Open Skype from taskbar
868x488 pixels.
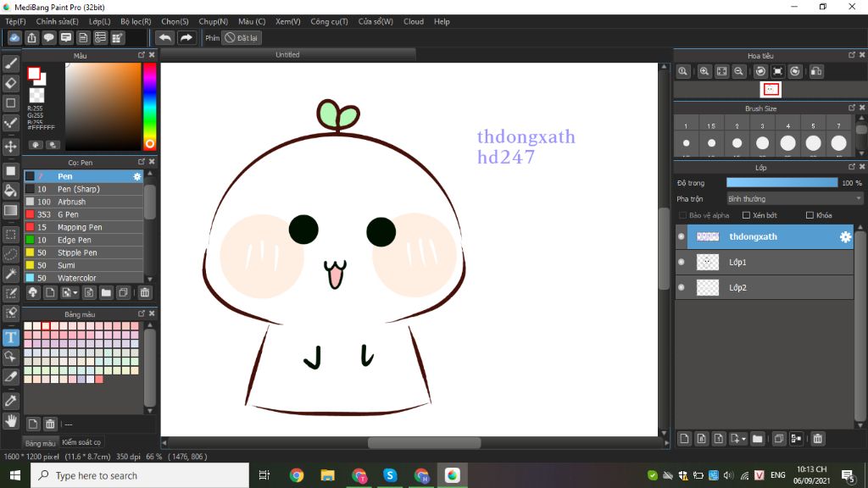click(390, 476)
